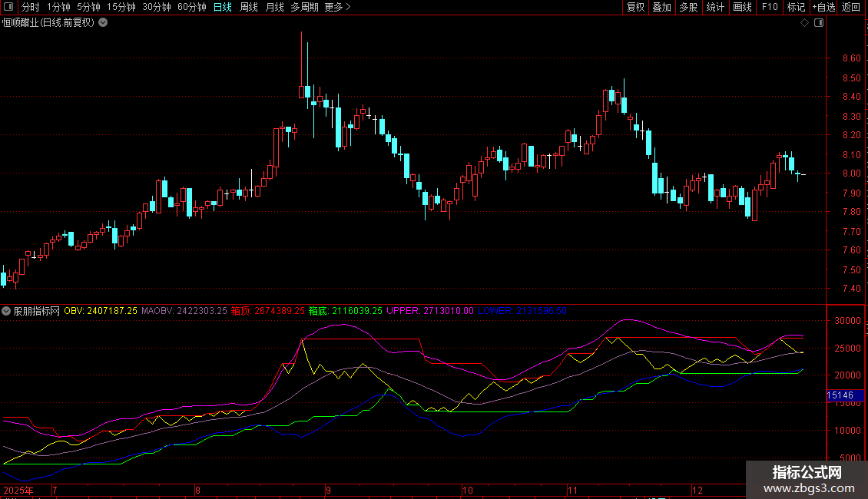
Task: Open the 多周期 multi-period view
Action: 304,7
